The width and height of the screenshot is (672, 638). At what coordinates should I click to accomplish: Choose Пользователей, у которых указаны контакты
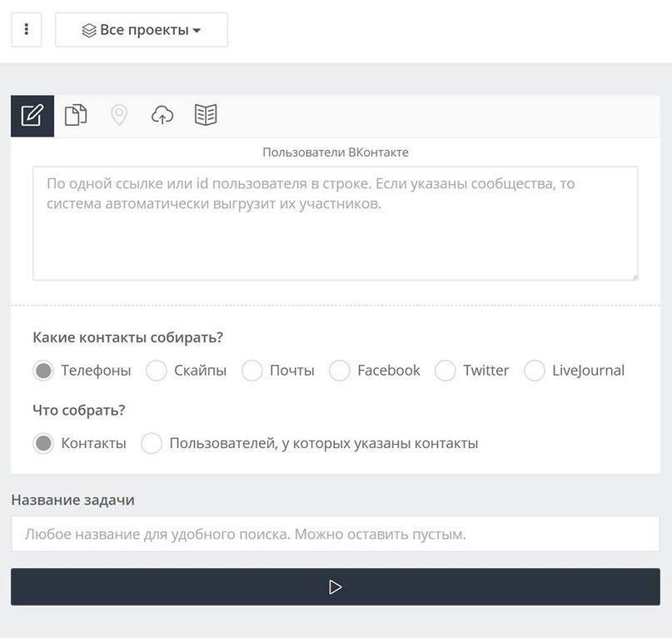point(152,443)
